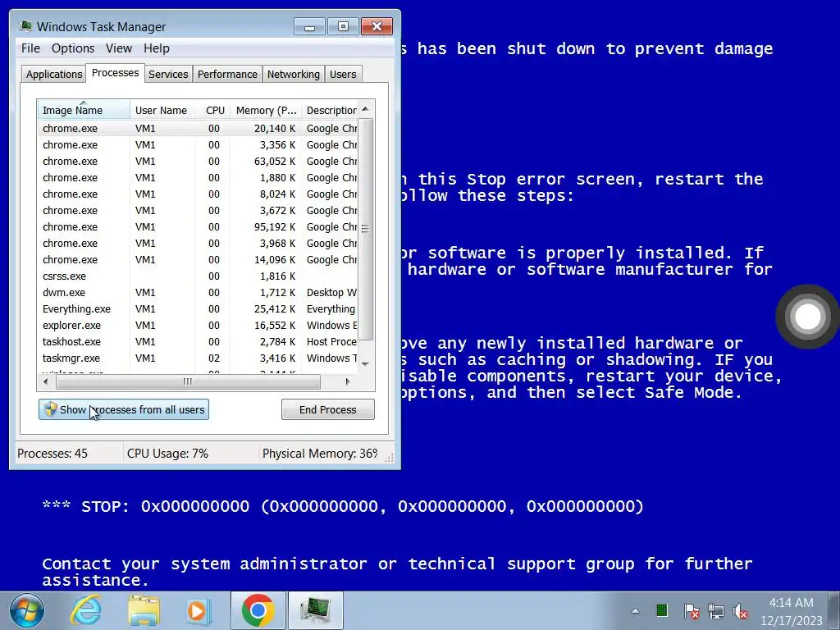Open the Windows Start menu orb

[x=26, y=610]
